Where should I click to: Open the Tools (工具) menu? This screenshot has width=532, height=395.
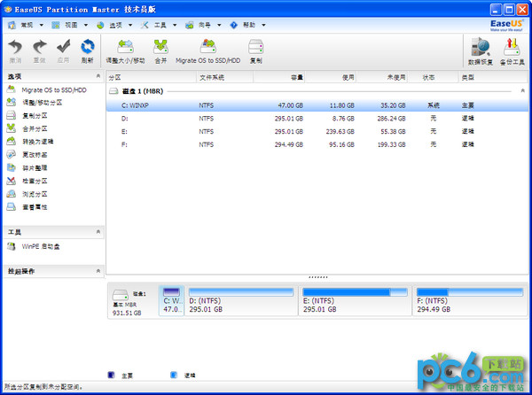(x=159, y=25)
